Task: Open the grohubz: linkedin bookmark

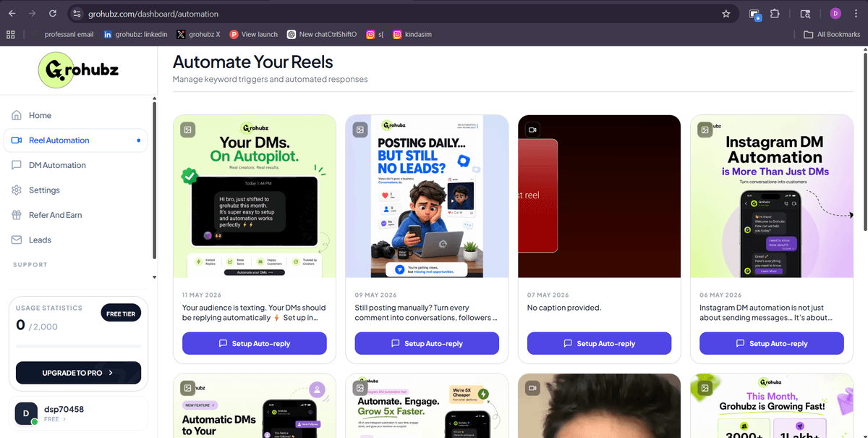Action: [x=135, y=34]
